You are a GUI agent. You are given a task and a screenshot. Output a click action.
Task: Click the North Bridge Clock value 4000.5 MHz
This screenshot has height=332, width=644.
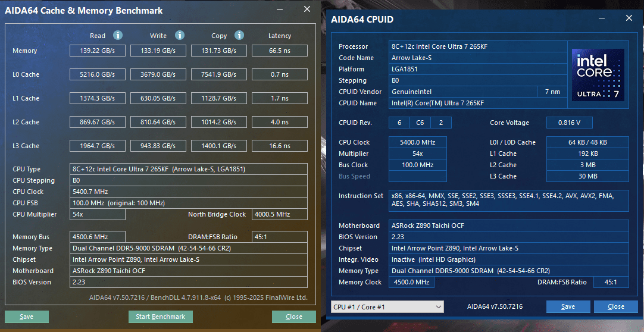coord(280,214)
